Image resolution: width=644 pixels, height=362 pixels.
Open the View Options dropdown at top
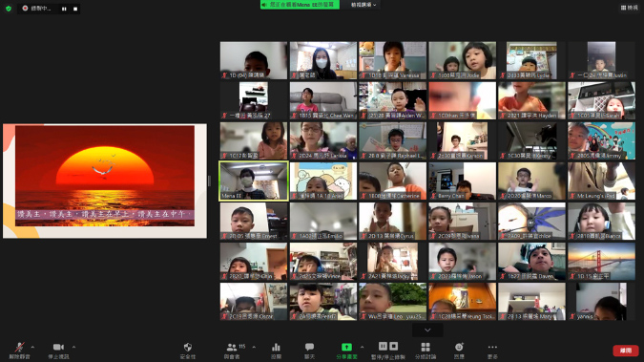coord(364,5)
